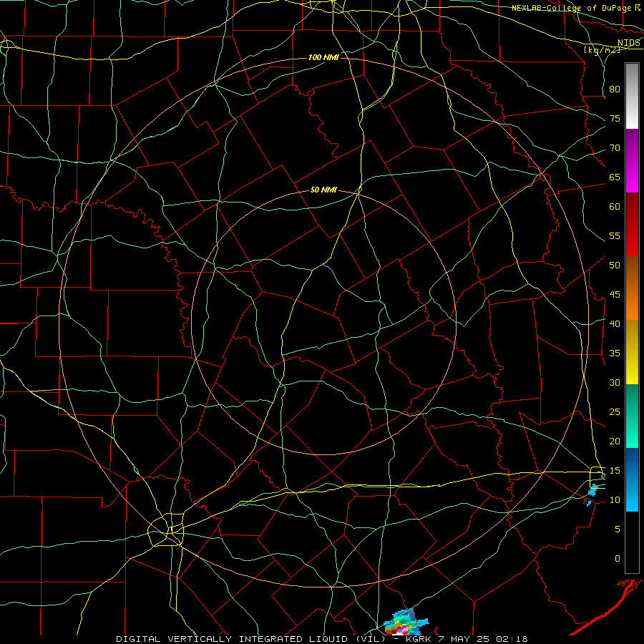Viewport: 644px width, 644px height.
Task: Pick the gray-white top segment of the legend
Action: (632, 96)
